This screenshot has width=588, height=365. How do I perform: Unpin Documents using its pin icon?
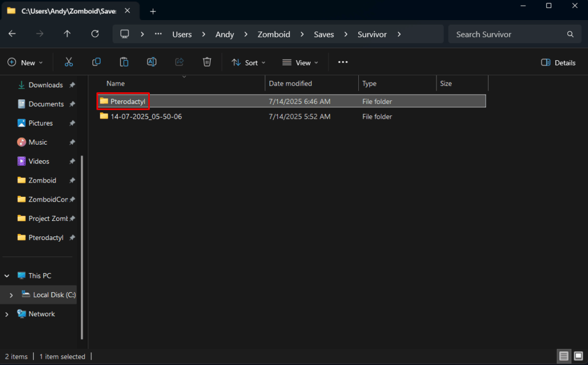point(72,104)
